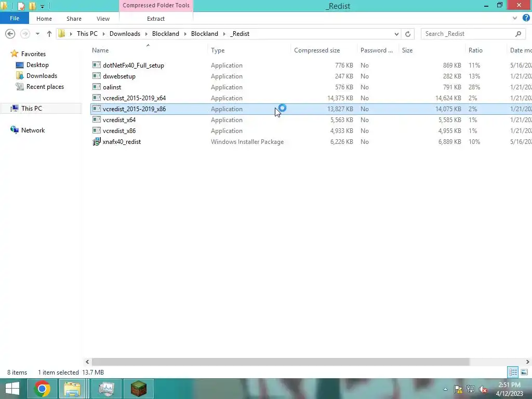Click the oalinst application icon
532x399 pixels.
click(97, 87)
